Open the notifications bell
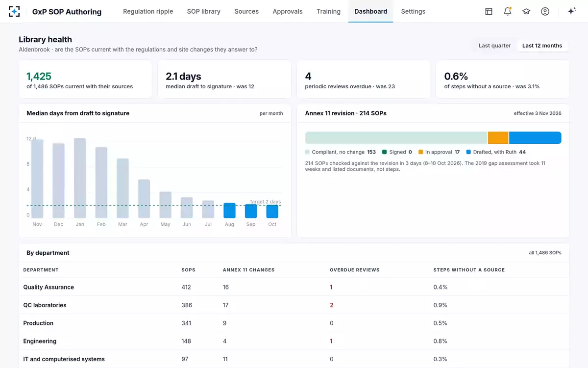The height and width of the screenshot is (368, 588). click(x=508, y=11)
